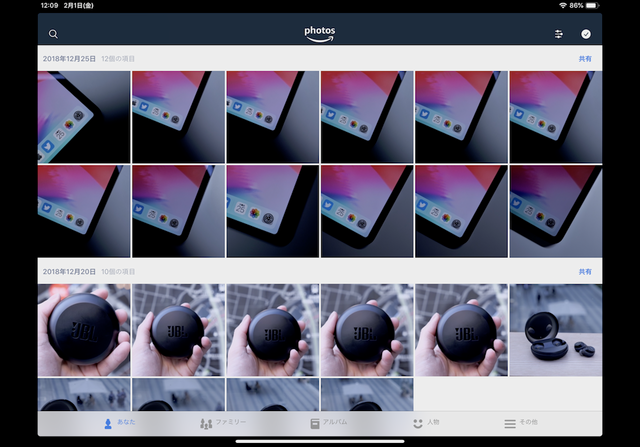The width and height of the screenshot is (640, 447).
Task: Open the アルバム tab
Action: 329,423
